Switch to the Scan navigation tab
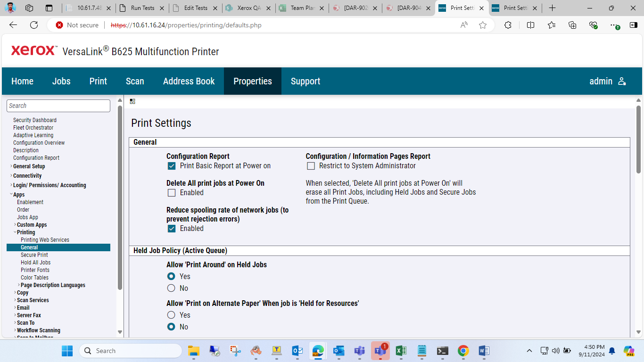The width and height of the screenshot is (644, 362). click(x=135, y=81)
